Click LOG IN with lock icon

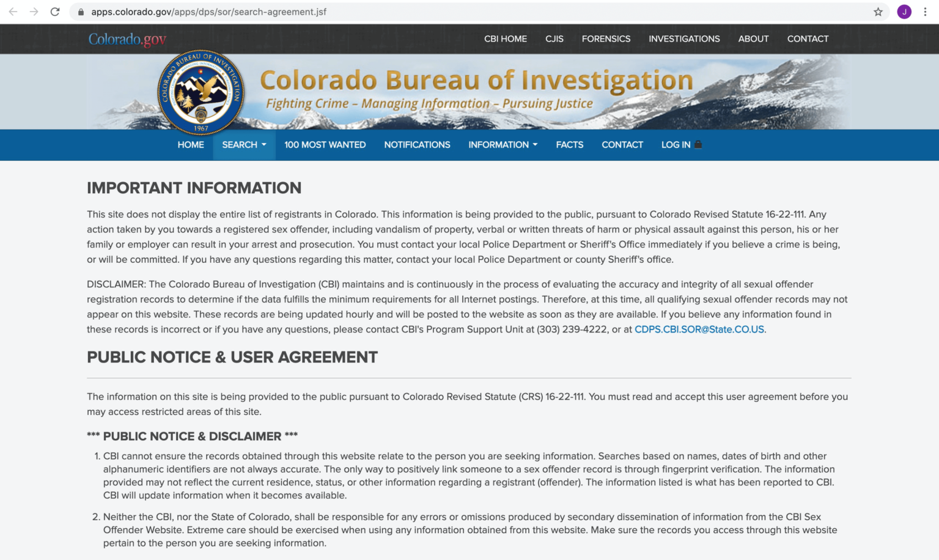681,145
